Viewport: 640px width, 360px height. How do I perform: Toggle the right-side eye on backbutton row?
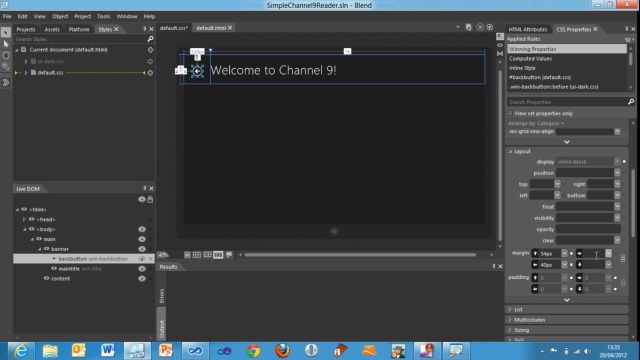click(x=142, y=259)
